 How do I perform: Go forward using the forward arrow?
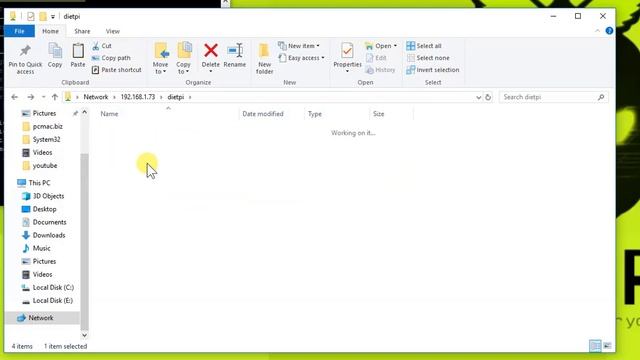(x=31, y=97)
